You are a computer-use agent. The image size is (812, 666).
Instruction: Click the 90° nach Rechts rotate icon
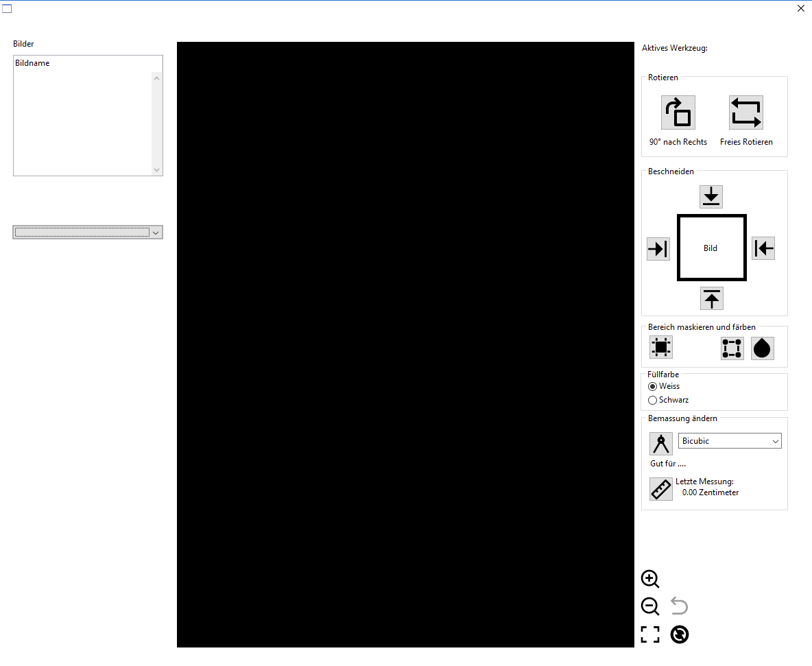[678, 112]
